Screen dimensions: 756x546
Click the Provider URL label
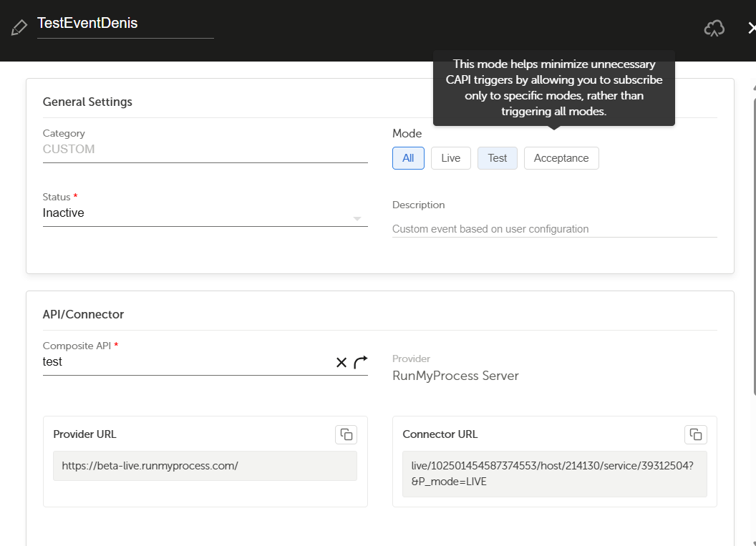85,434
